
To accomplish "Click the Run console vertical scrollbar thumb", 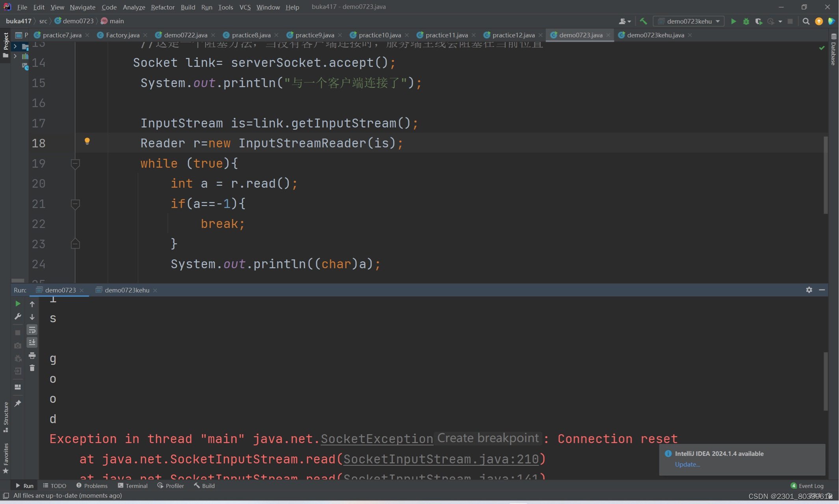I will (825, 382).
